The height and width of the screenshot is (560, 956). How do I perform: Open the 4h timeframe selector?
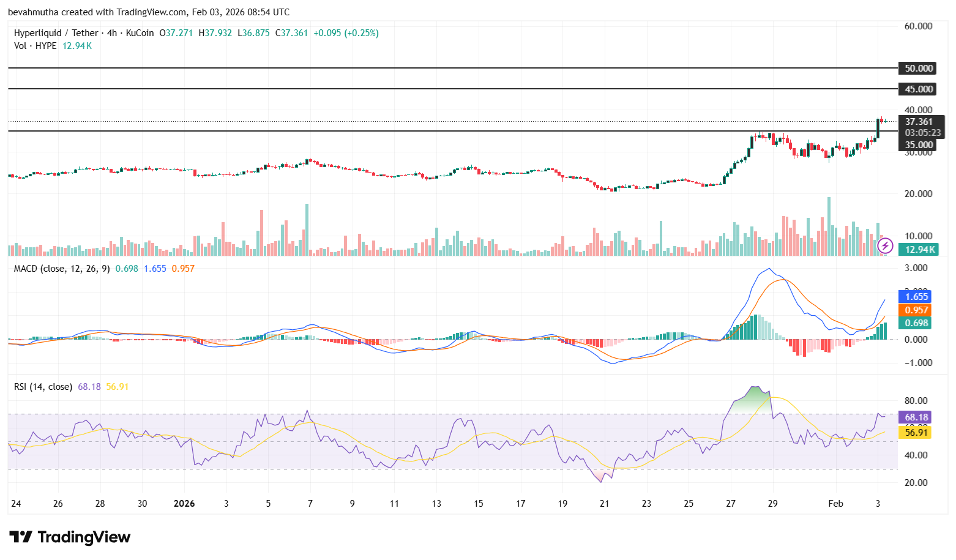pyautogui.click(x=111, y=32)
